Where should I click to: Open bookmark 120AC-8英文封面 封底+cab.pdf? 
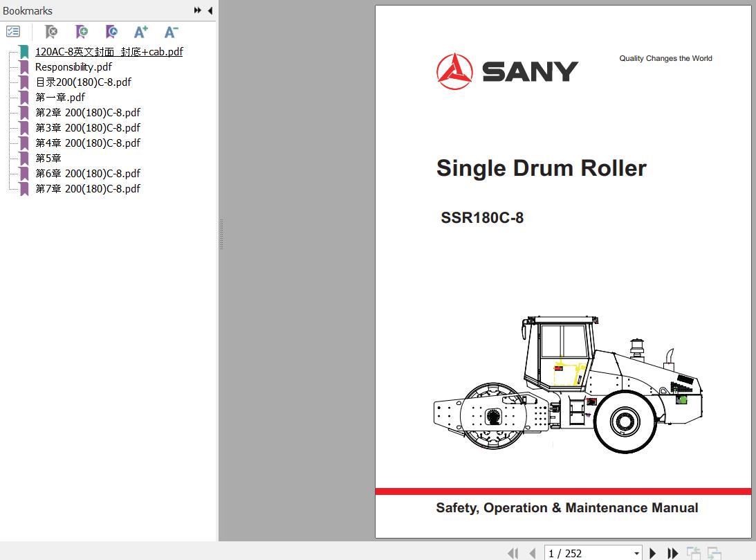[x=109, y=52]
